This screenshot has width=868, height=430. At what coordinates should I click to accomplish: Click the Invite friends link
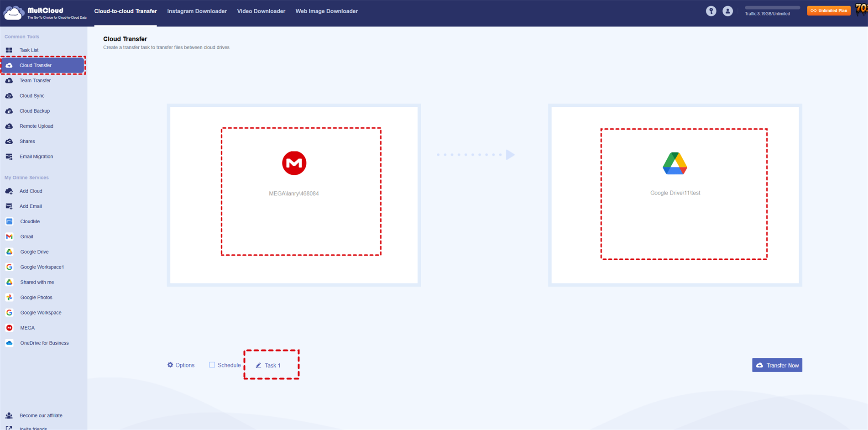(33, 429)
